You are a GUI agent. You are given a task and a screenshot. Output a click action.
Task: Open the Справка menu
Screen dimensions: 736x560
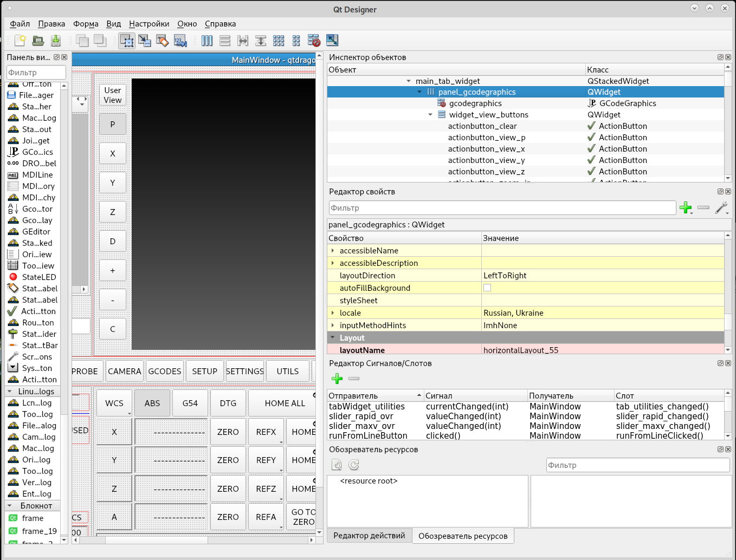220,24
